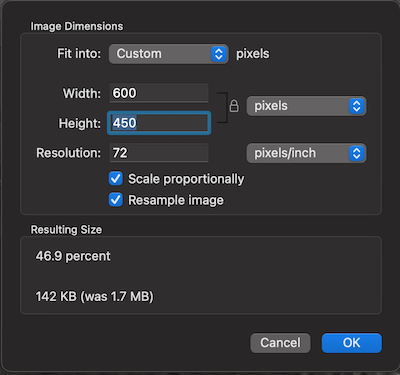
Task: Dismiss dialog with the Cancel button
Action: (x=280, y=343)
